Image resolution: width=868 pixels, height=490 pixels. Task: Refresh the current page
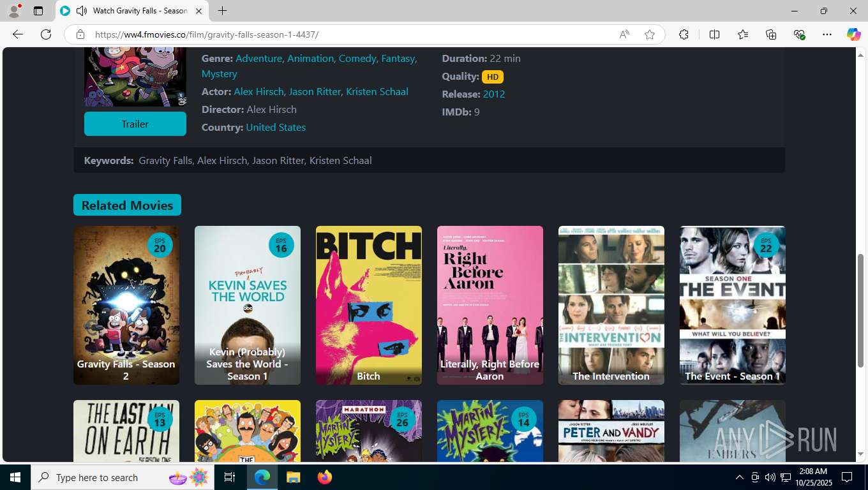46,34
